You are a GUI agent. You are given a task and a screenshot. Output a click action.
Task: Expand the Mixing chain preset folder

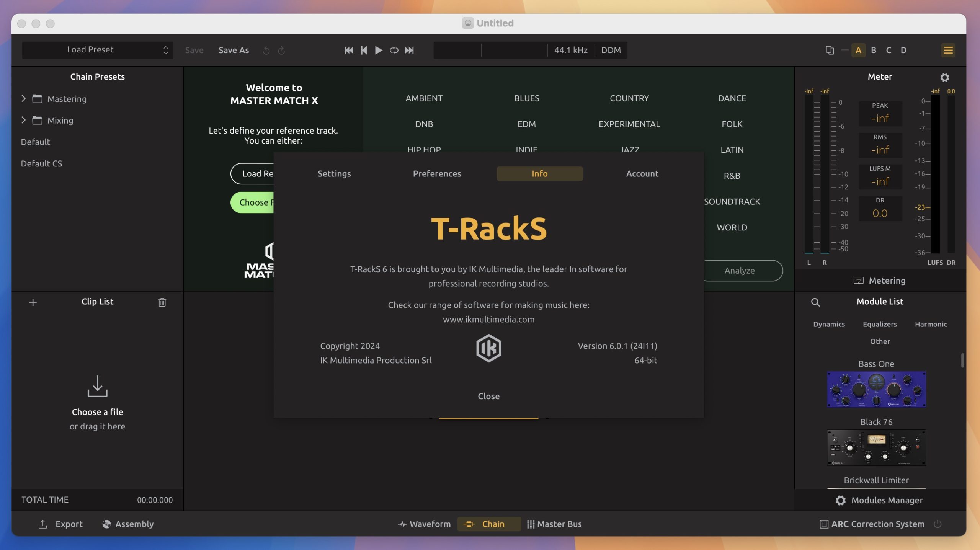point(24,121)
